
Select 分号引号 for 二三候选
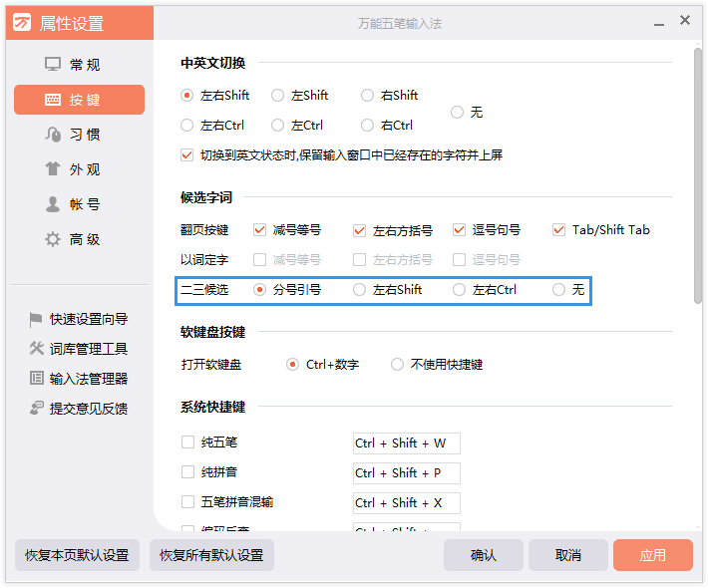tap(259, 289)
